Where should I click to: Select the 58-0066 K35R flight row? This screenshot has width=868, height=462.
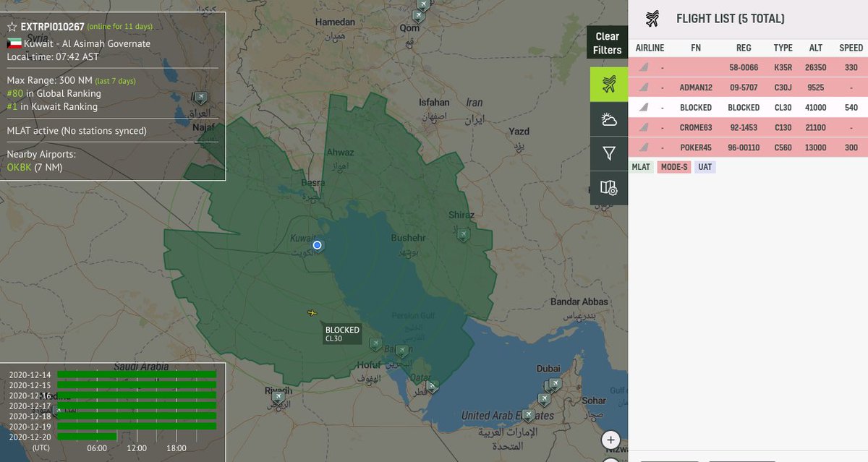tap(748, 67)
